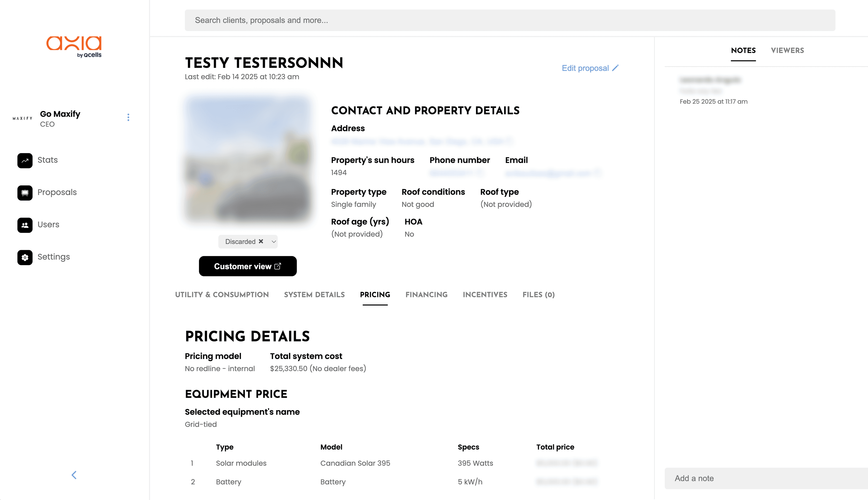Click the pencil icon next to Edit proposal
Image resolution: width=868 pixels, height=500 pixels.
(x=615, y=68)
